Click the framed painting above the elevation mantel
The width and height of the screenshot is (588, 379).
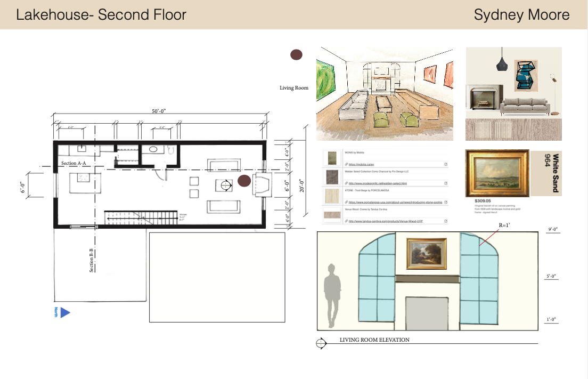tap(427, 254)
